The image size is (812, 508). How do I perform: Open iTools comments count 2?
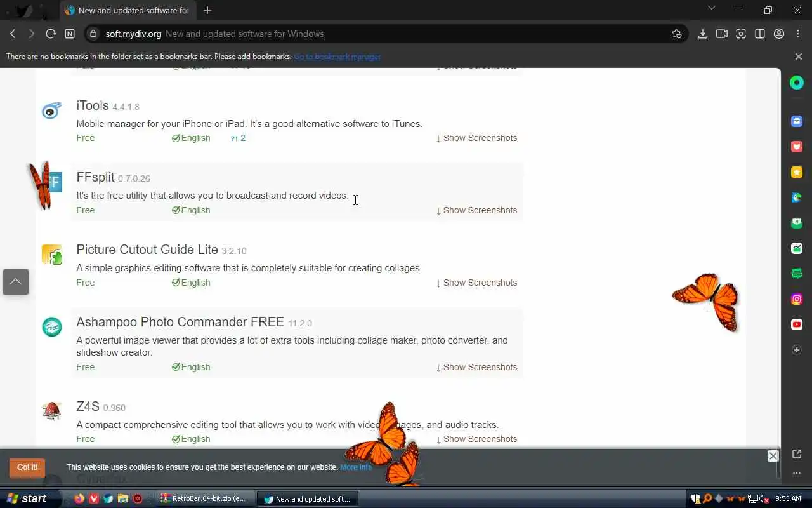(x=238, y=138)
